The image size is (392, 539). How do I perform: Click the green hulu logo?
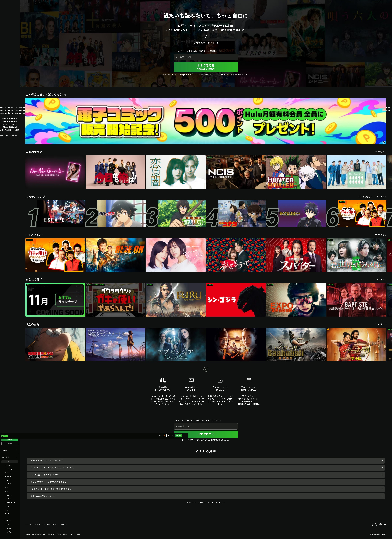(5, 436)
